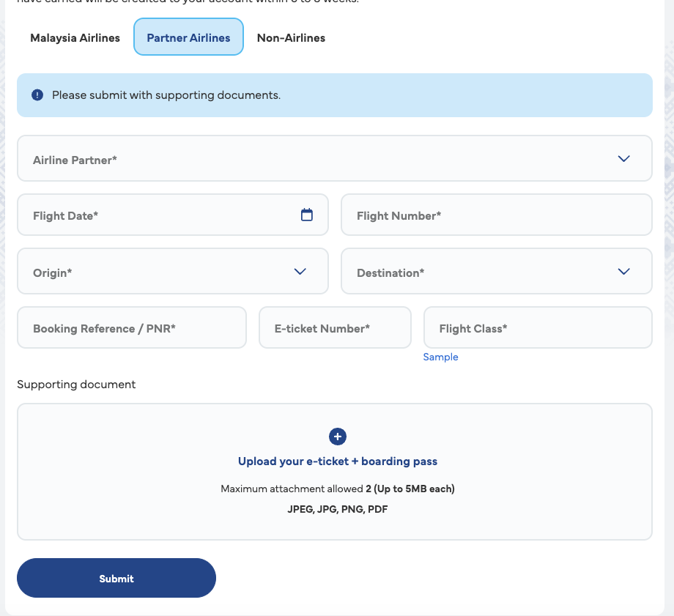Click the Flight Date label text
The height and width of the screenshot is (616, 674).
coord(65,216)
